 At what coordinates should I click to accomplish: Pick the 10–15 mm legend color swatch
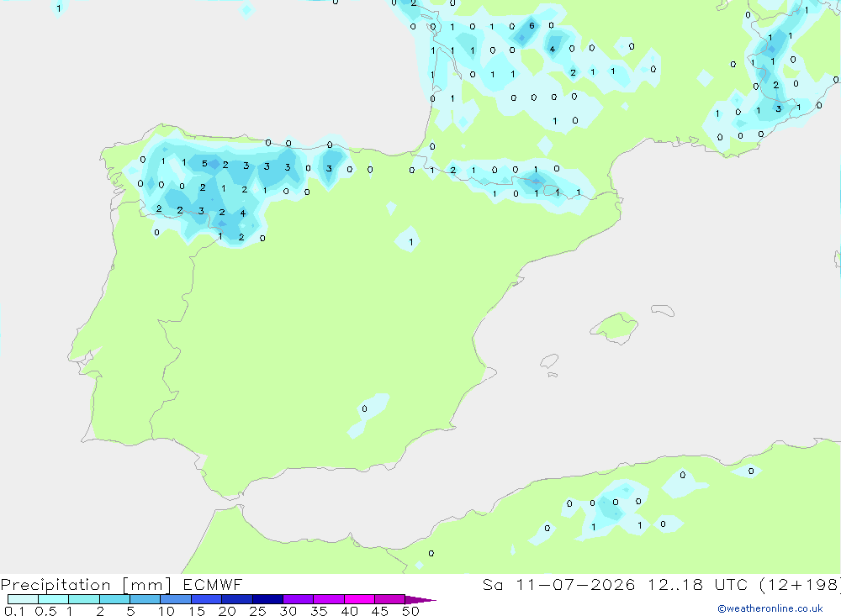click(x=176, y=599)
